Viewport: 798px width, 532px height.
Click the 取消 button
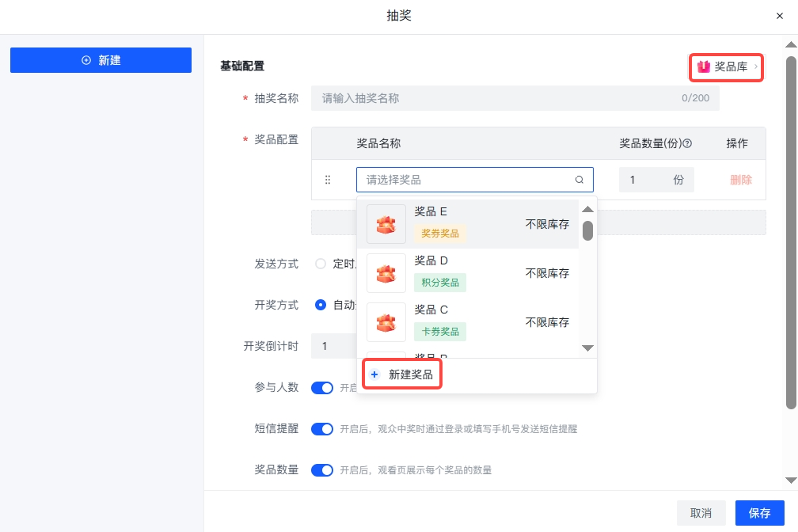click(701, 513)
